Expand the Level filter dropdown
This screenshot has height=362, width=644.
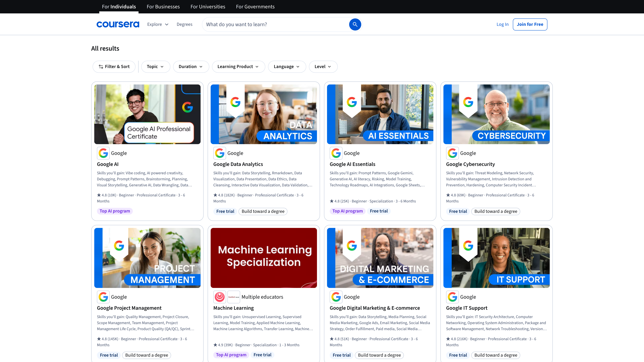click(323, 67)
